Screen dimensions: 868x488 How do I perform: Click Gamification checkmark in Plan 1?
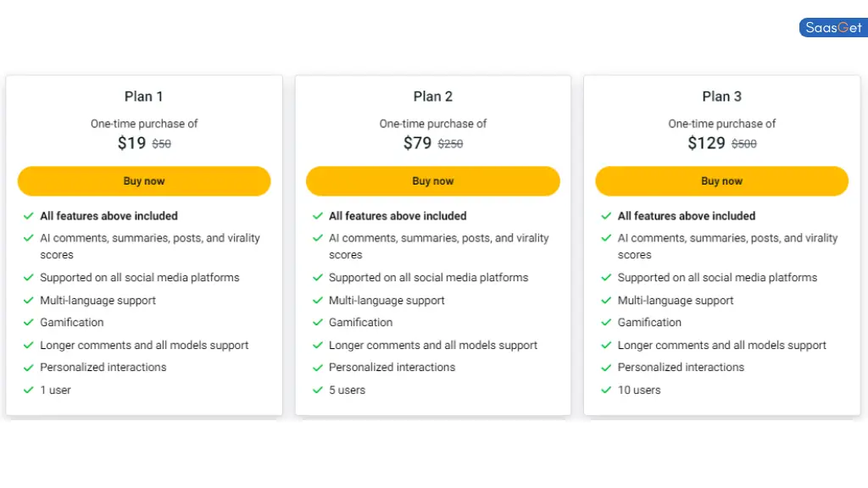(29, 323)
